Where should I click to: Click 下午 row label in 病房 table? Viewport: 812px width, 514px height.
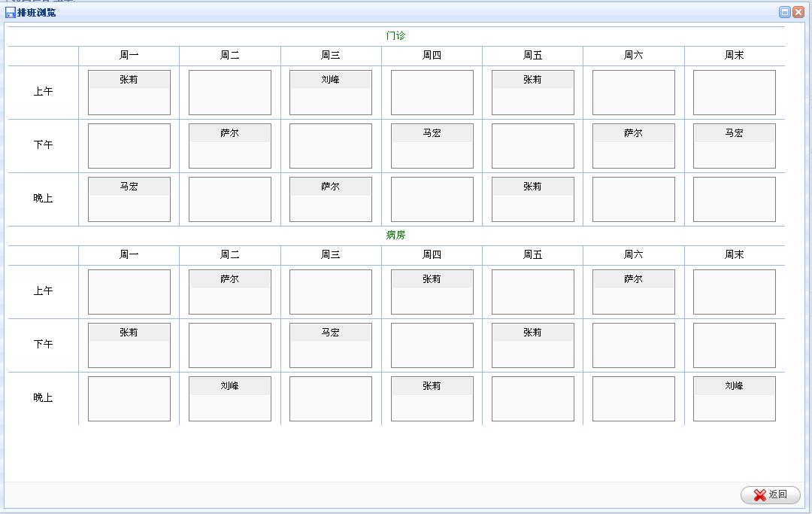tap(43, 344)
